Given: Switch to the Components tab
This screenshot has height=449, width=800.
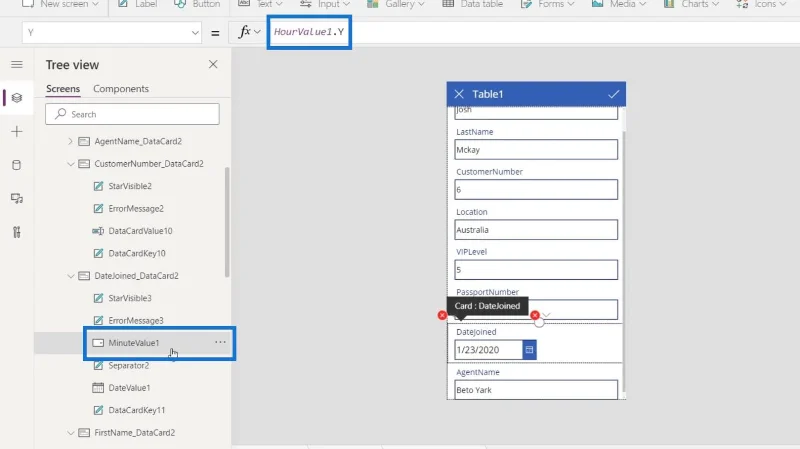Looking at the screenshot, I should (121, 89).
